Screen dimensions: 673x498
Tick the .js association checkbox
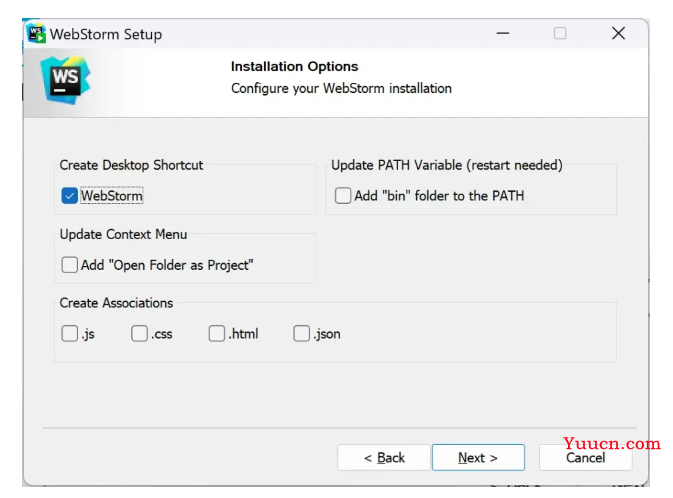[x=69, y=334]
